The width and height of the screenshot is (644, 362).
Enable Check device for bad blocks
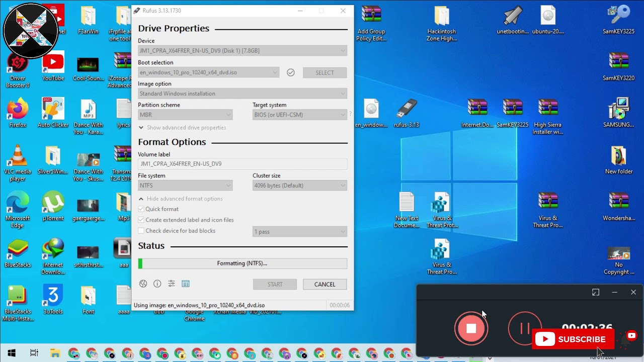tap(141, 231)
